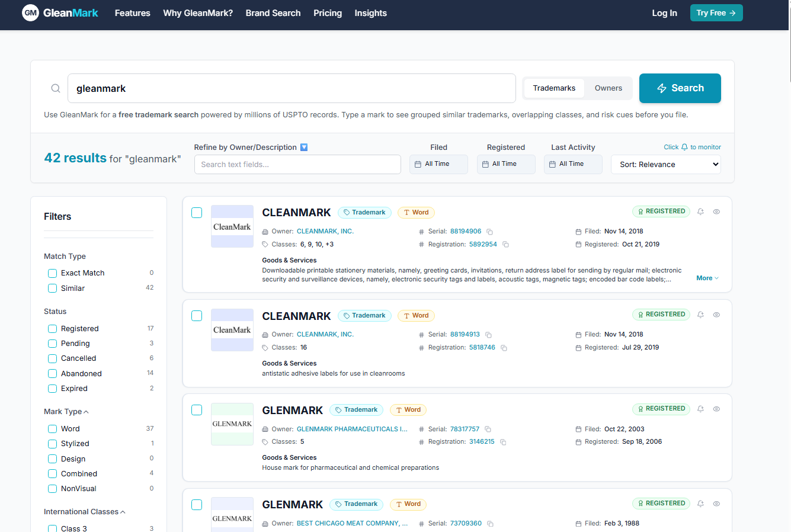Click the Word tag on first CLEANMARK

tap(416, 212)
